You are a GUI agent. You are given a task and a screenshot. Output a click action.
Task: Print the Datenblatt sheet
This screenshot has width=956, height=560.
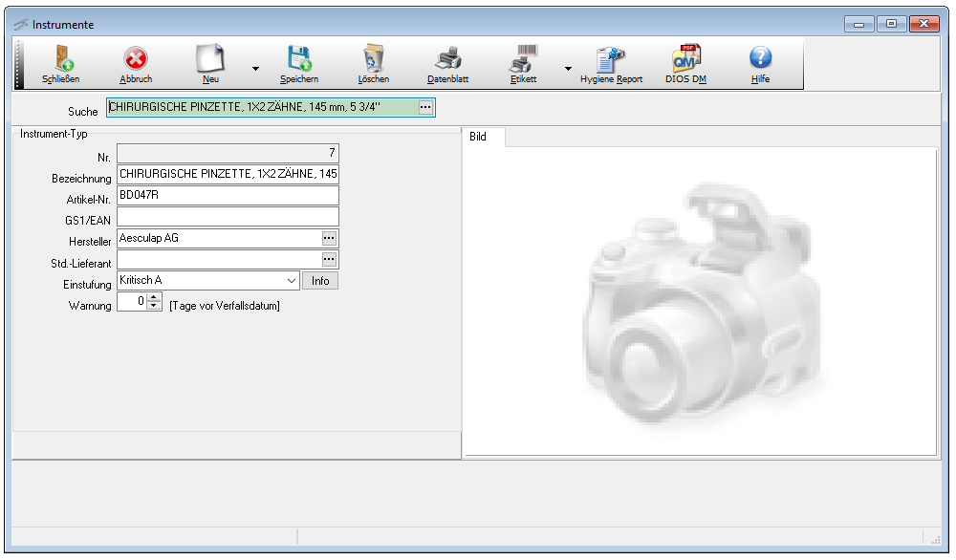click(447, 64)
